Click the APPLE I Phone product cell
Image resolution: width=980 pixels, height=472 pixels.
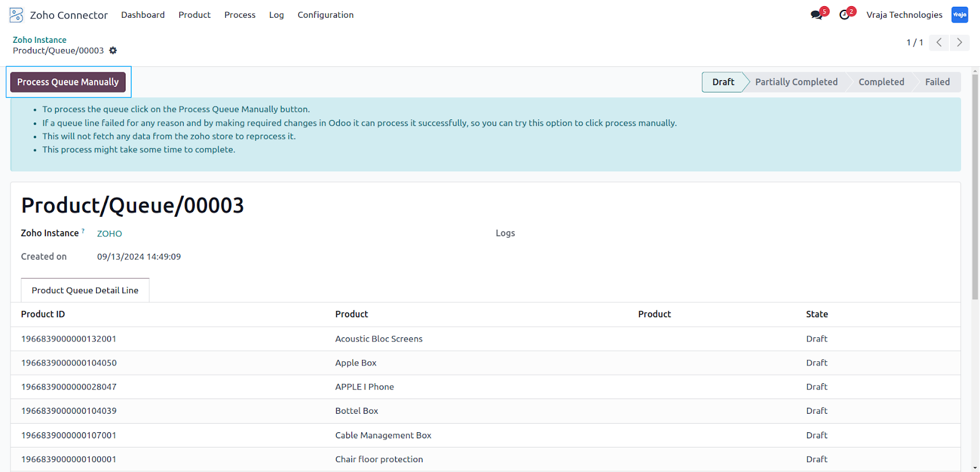click(x=364, y=387)
